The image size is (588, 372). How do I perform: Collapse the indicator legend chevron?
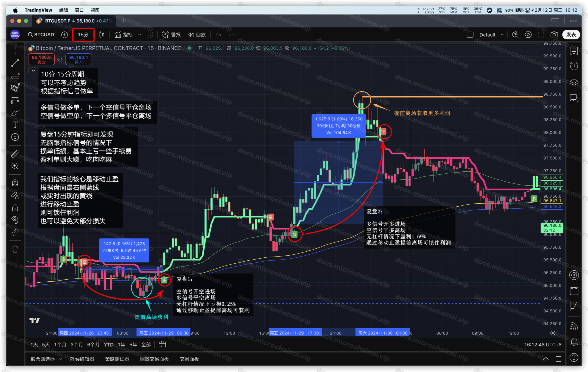[33, 71]
